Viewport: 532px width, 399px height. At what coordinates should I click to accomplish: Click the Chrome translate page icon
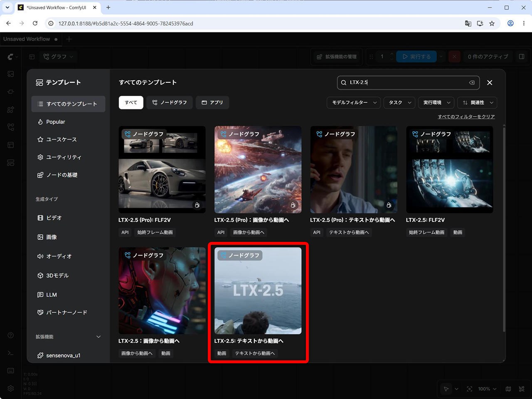468,23
